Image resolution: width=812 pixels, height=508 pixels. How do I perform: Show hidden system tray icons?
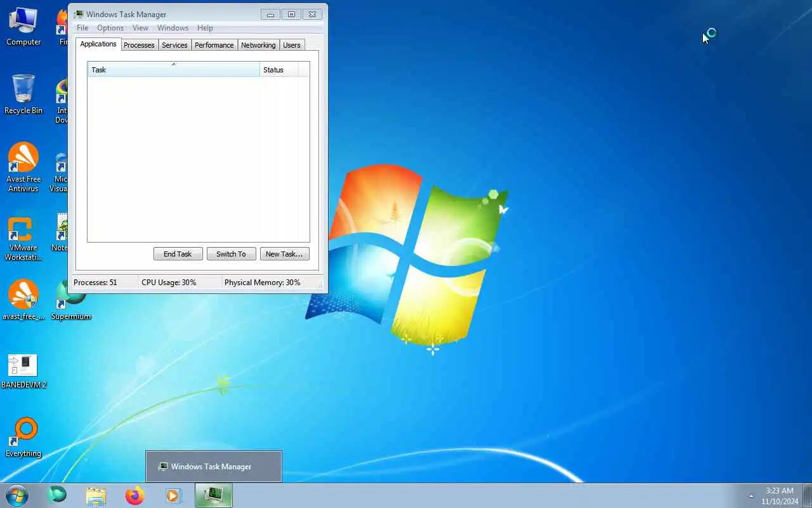point(752,496)
